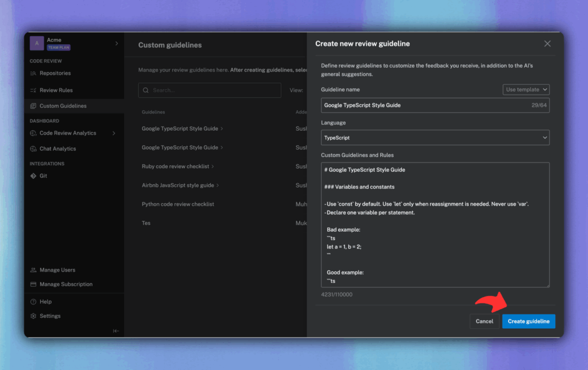The height and width of the screenshot is (370, 588).
Task: Open Manage Subscription
Action: pos(66,285)
